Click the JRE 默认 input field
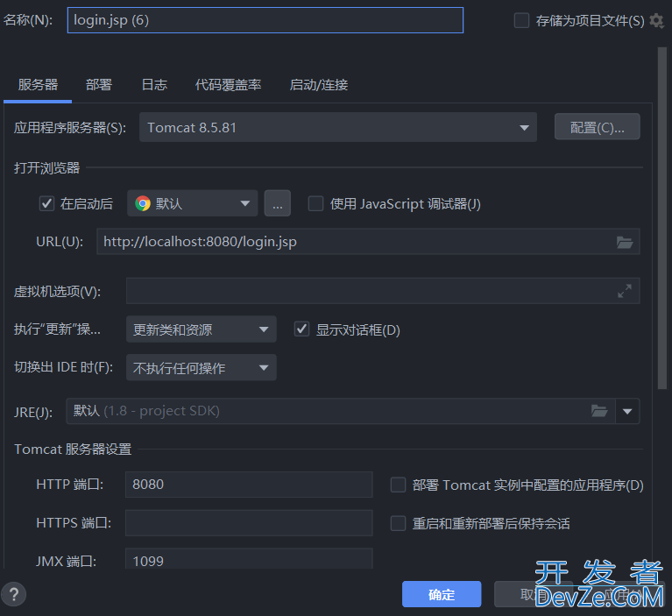The image size is (672, 616). tap(340, 411)
